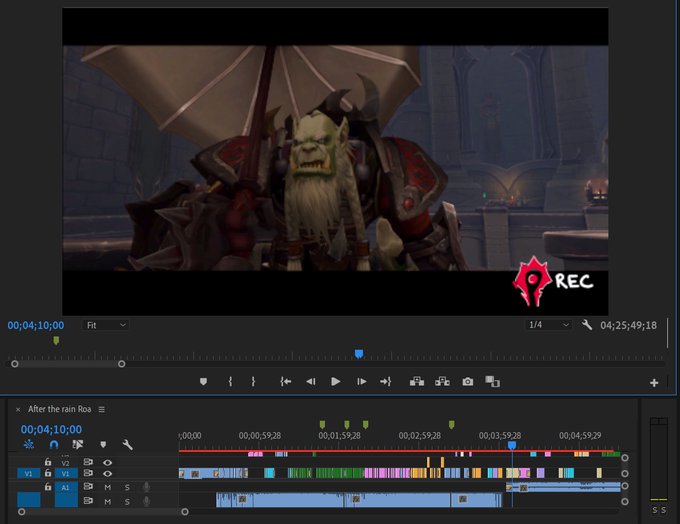This screenshot has width=680, height=524.
Task: Toggle sync lock on the bottom audio track
Action: point(88,501)
